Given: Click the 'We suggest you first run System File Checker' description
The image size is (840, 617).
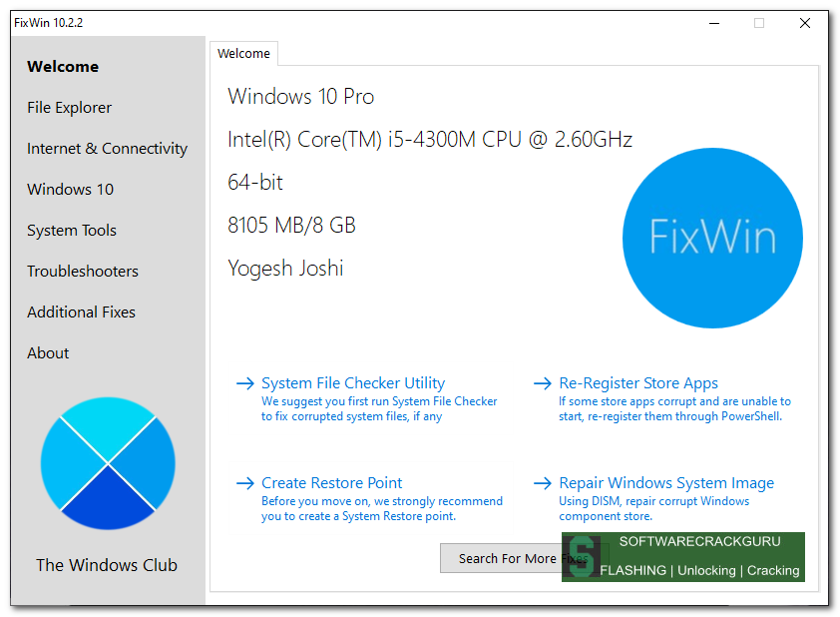Looking at the screenshot, I should [x=379, y=409].
